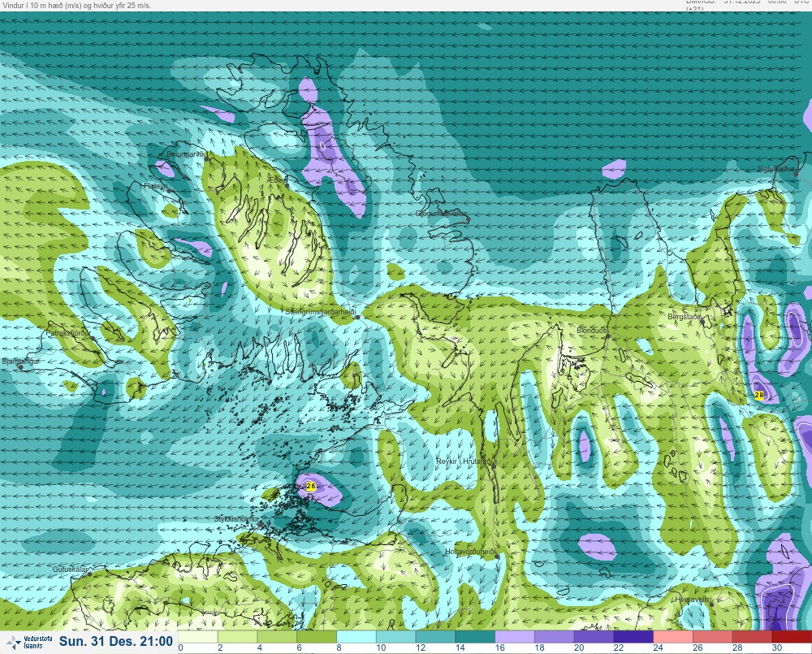Pick the 0–2 m/s legend swatch
This screenshot has width=812, height=654.
click(198, 636)
